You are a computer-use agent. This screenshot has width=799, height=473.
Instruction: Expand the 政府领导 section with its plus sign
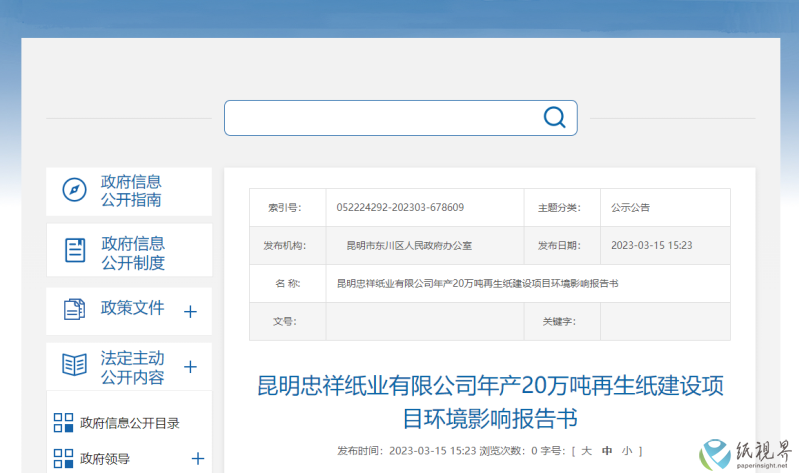tap(198, 458)
